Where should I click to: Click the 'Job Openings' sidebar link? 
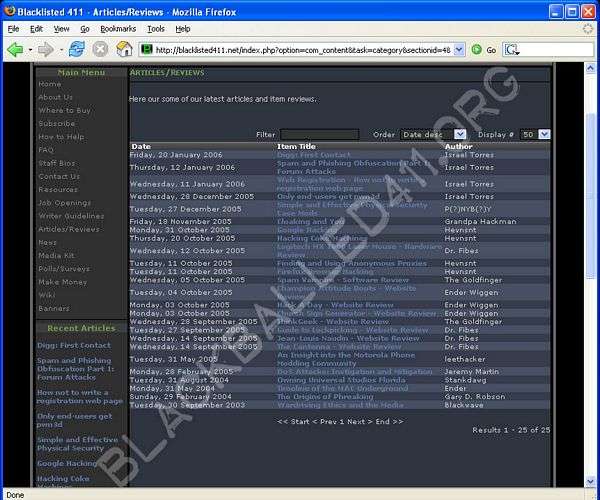coord(62,202)
